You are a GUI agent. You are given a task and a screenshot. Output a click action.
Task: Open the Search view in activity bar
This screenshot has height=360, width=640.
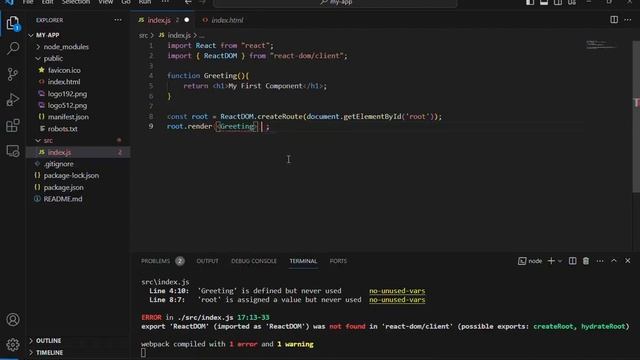13,49
